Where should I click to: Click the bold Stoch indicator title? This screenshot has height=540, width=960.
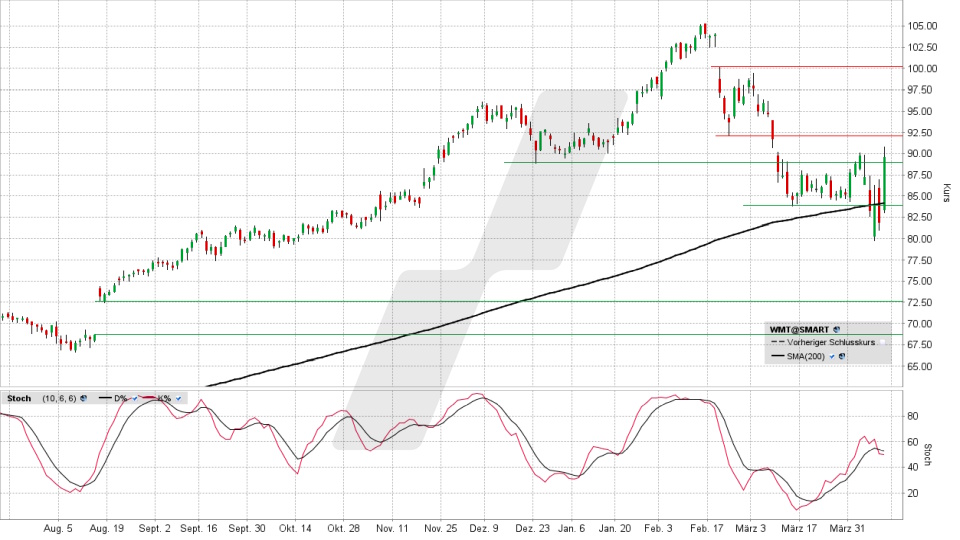[19, 398]
